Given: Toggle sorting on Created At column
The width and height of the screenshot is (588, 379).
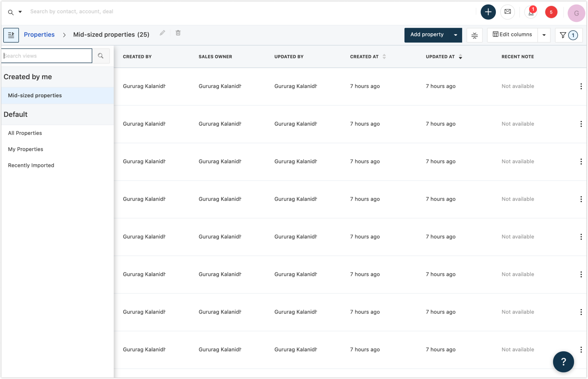Looking at the screenshot, I should [x=384, y=56].
